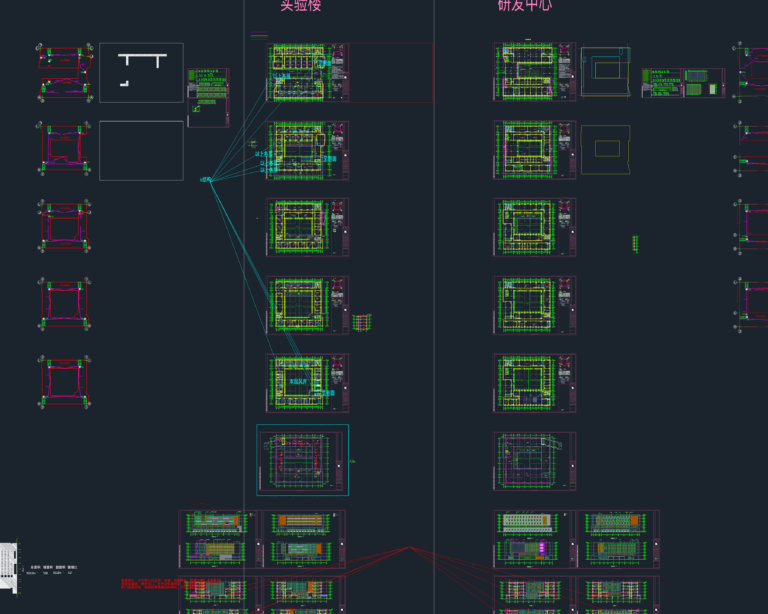Select the white building rendering at the screen edge
Viewport: 768px width, 614px height.
pyautogui.click(x=9, y=568)
